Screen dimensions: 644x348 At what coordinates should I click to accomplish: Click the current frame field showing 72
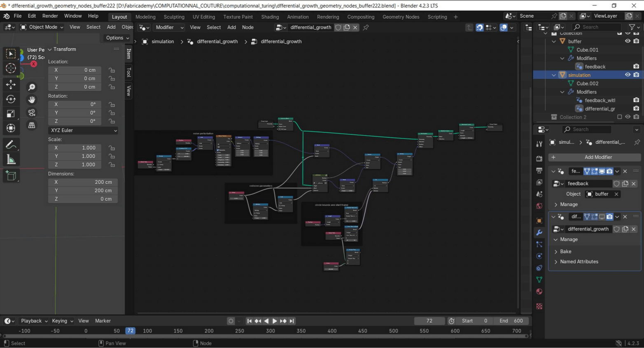click(429, 321)
